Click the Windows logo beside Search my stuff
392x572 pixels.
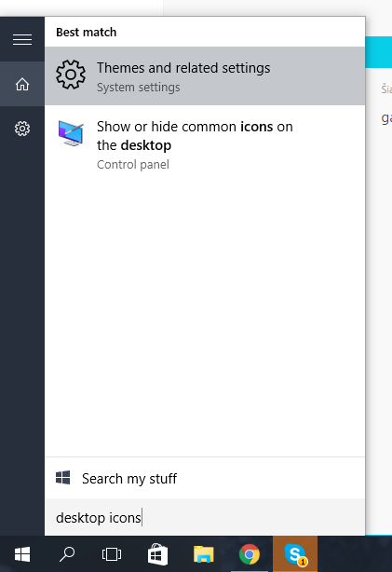click(x=62, y=478)
